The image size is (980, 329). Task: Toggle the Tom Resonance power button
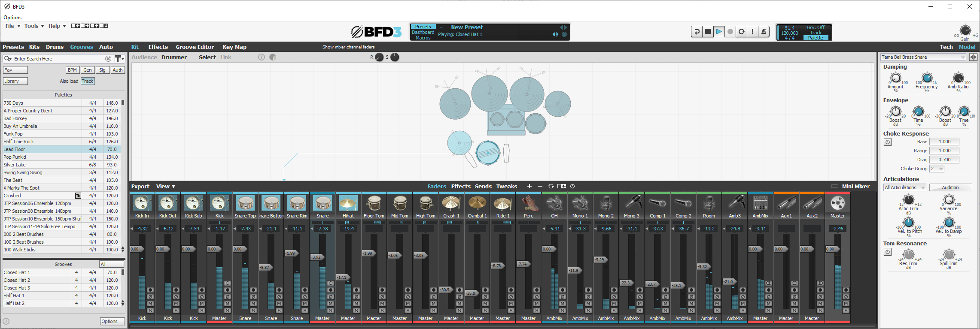(888, 252)
